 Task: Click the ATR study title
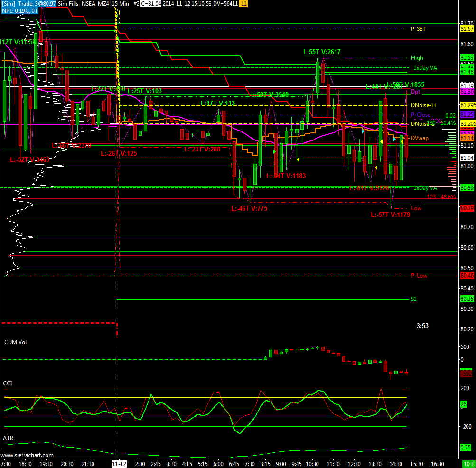[8, 438]
